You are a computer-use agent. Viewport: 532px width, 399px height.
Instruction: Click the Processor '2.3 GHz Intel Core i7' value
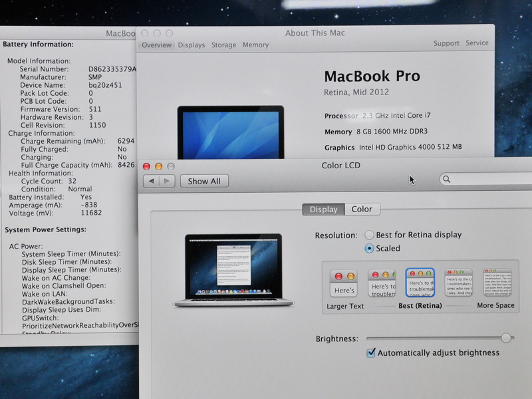click(396, 115)
